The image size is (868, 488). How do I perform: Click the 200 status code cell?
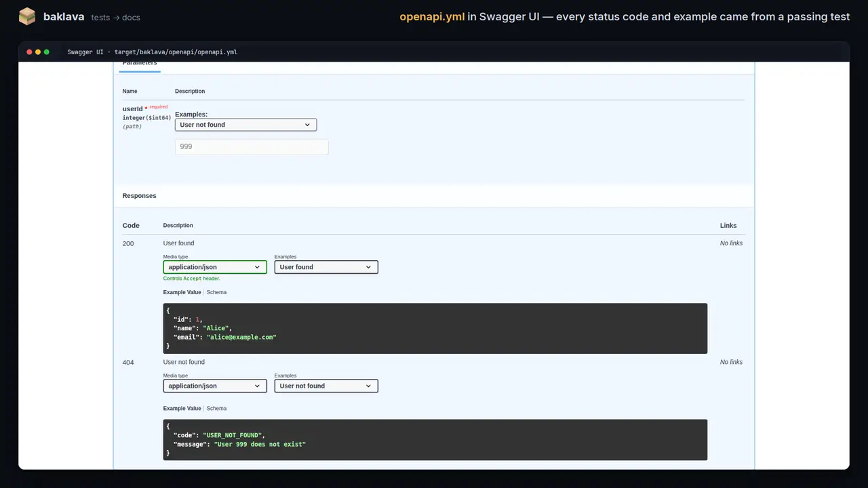coord(128,243)
